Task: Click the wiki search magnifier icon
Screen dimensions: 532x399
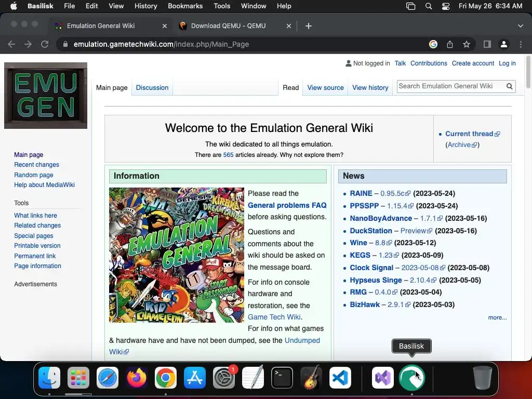Action: coord(509,86)
